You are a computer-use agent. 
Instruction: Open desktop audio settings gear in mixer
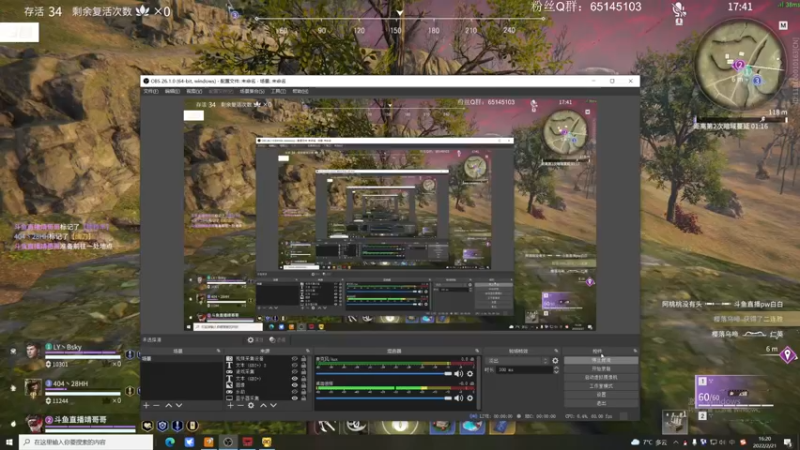pos(470,398)
